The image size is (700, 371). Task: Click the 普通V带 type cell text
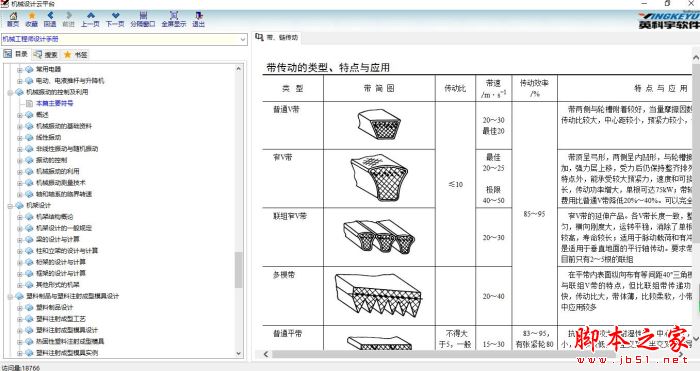[287, 109]
